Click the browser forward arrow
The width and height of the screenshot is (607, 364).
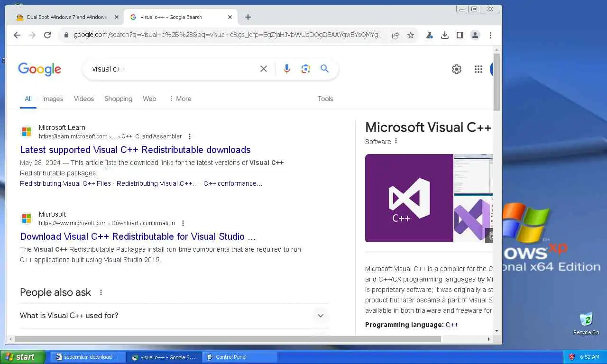coord(32,35)
